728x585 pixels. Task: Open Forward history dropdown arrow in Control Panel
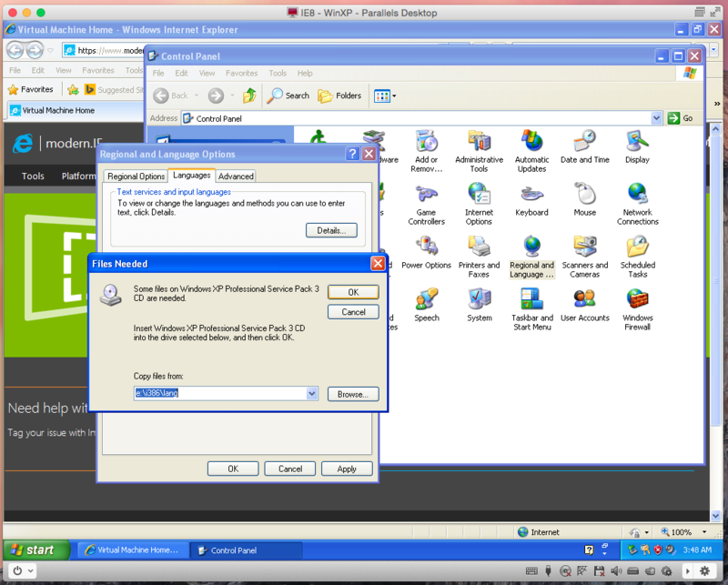[232, 96]
